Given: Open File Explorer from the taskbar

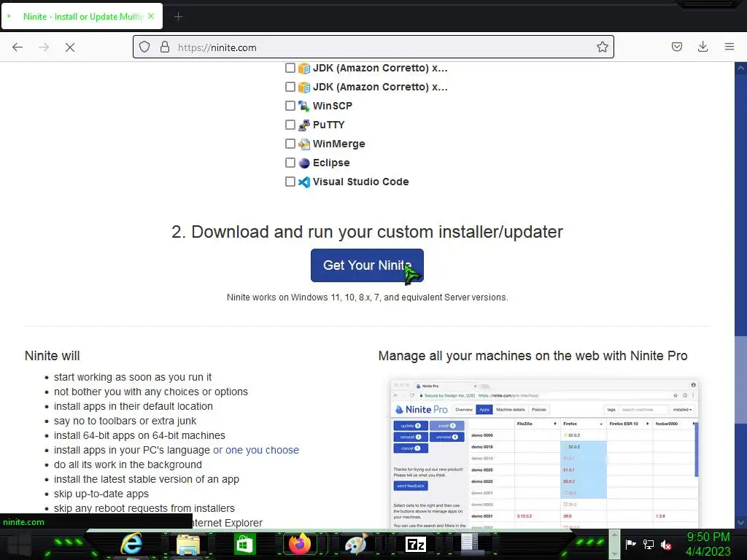Looking at the screenshot, I should pyautogui.click(x=188, y=544).
